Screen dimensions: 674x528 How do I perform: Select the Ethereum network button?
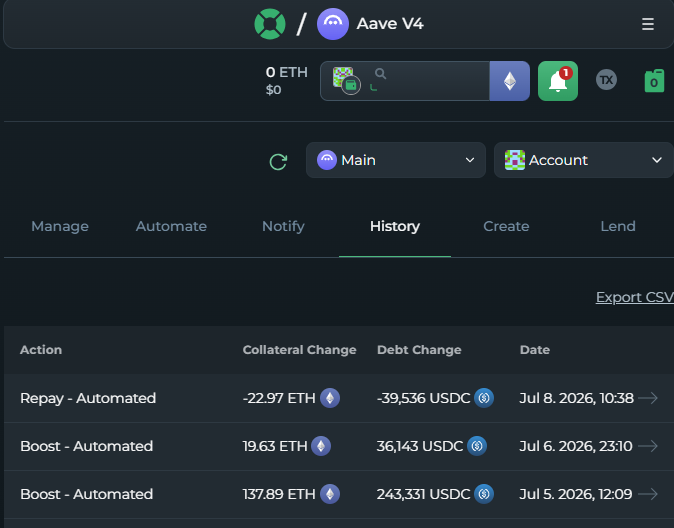[510, 81]
